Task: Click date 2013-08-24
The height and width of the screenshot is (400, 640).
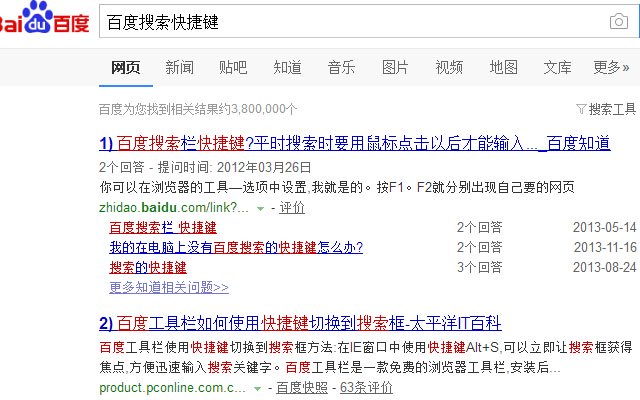Action: [605, 268]
